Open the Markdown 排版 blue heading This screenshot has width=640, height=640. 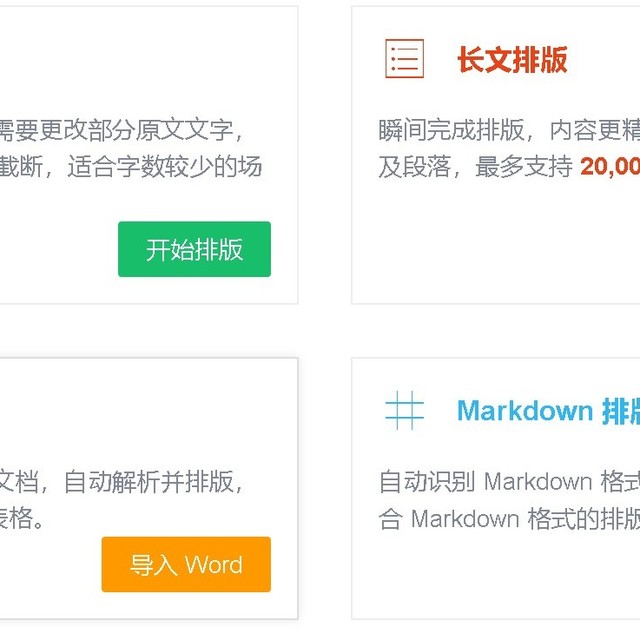(x=548, y=411)
